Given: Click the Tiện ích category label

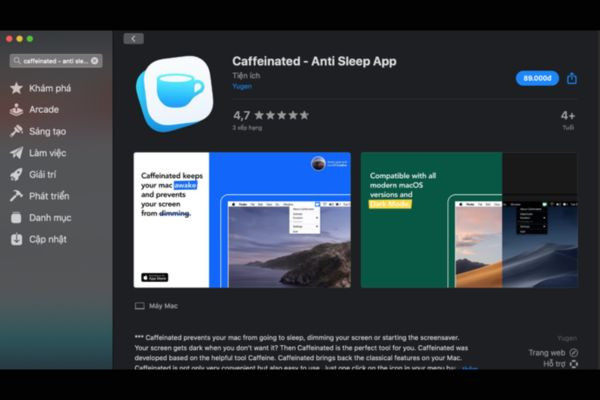Looking at the screenshot, I should tap(246, 76).
